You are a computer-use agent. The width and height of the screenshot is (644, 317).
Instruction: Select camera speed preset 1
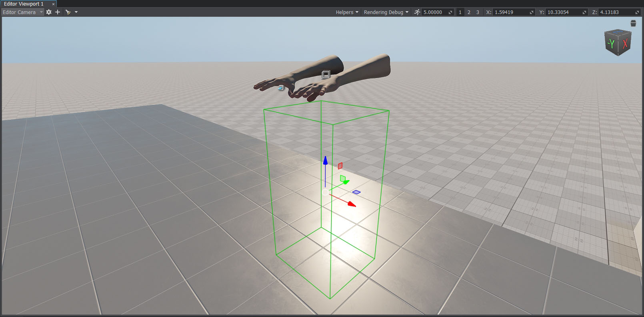pyautogui.click(x=460, y=12)
